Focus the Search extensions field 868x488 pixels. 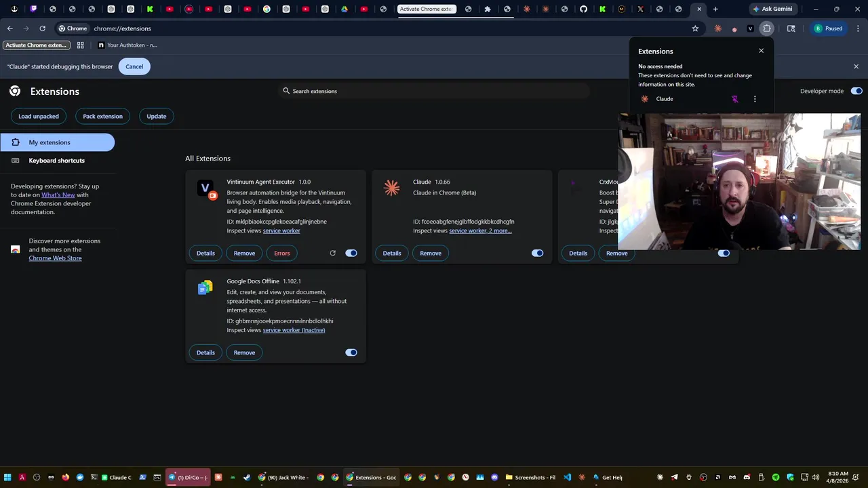point(434,91)
